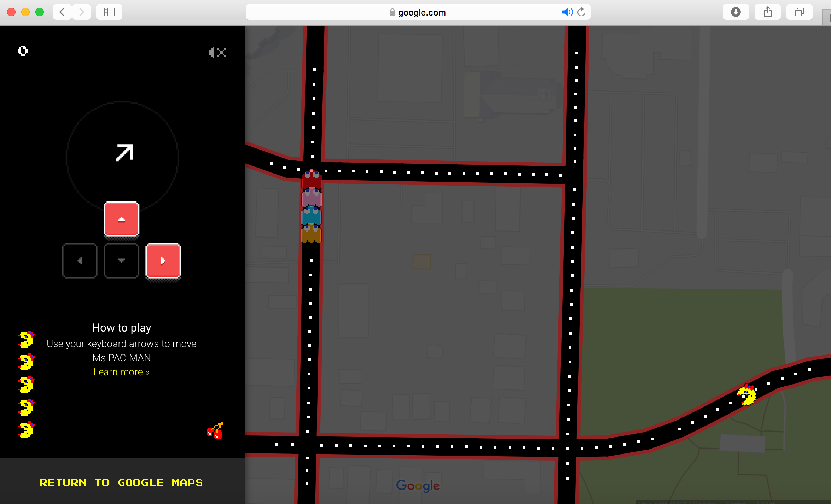Click the Google logo on map
This screenshot has height=504, width=831.
point(418,486)
